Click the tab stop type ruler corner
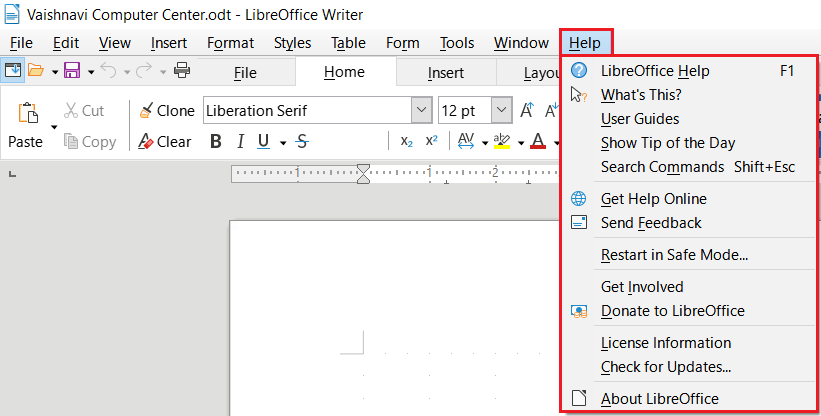821x416 pixels. 13,174
